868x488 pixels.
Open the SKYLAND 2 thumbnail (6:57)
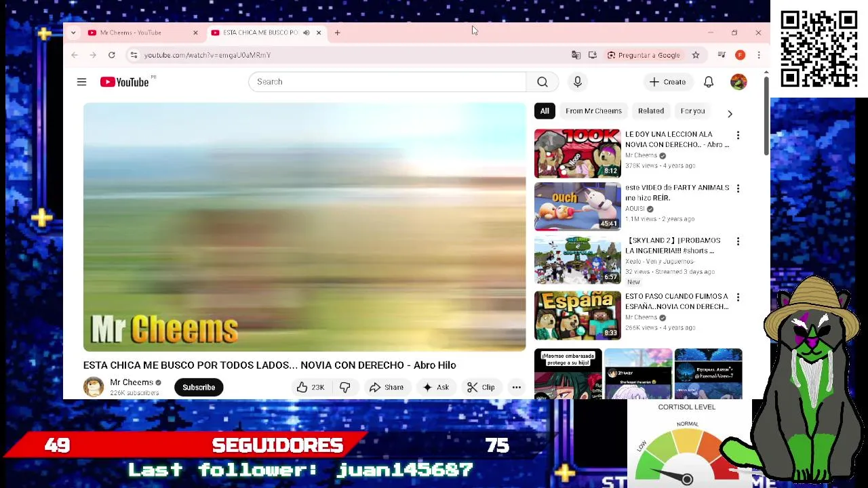(x=577, y=260)
